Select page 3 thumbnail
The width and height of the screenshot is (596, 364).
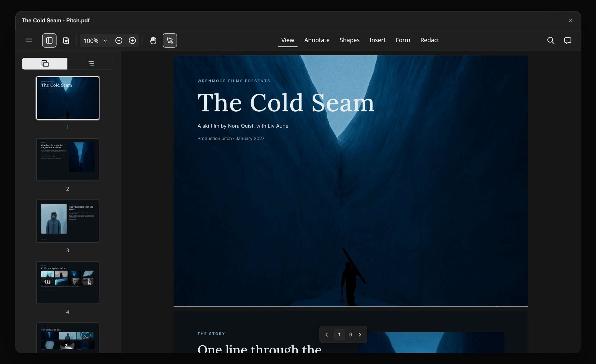coord(68,221)
